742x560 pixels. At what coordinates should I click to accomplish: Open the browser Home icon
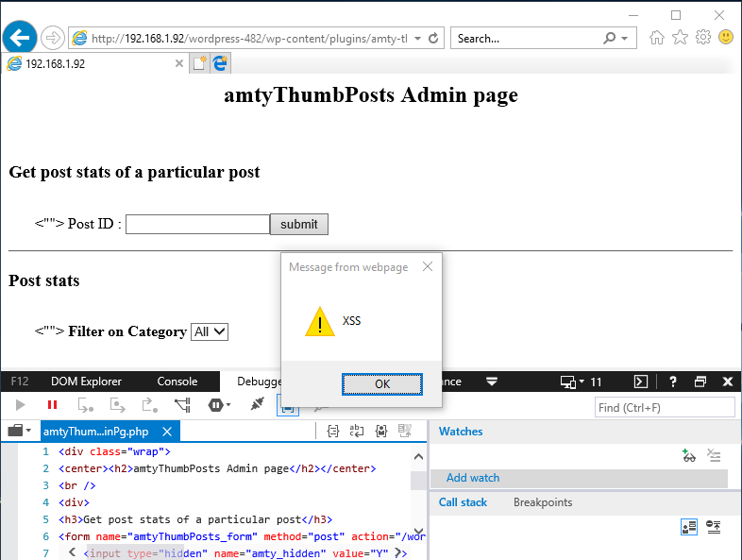pos(657,37)
